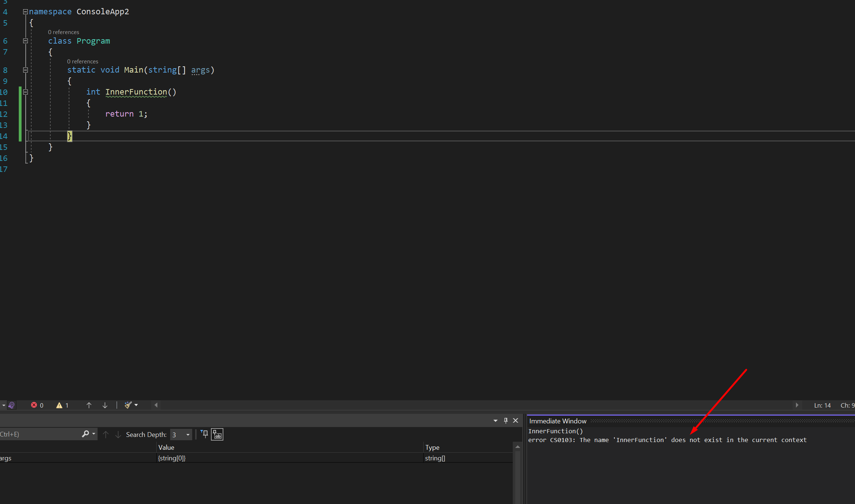Collapse the namespace ConsoleApp2 block

click(x=25, y=12)
